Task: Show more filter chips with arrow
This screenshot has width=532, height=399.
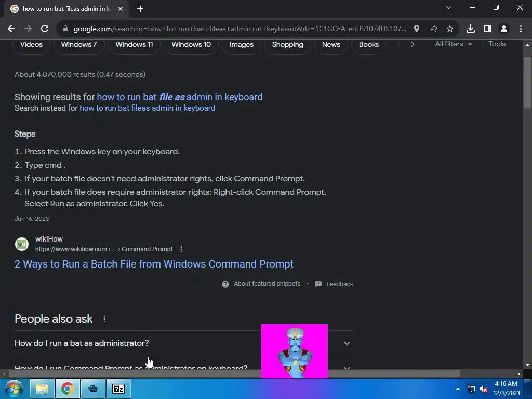Action: tap(412, 44)
